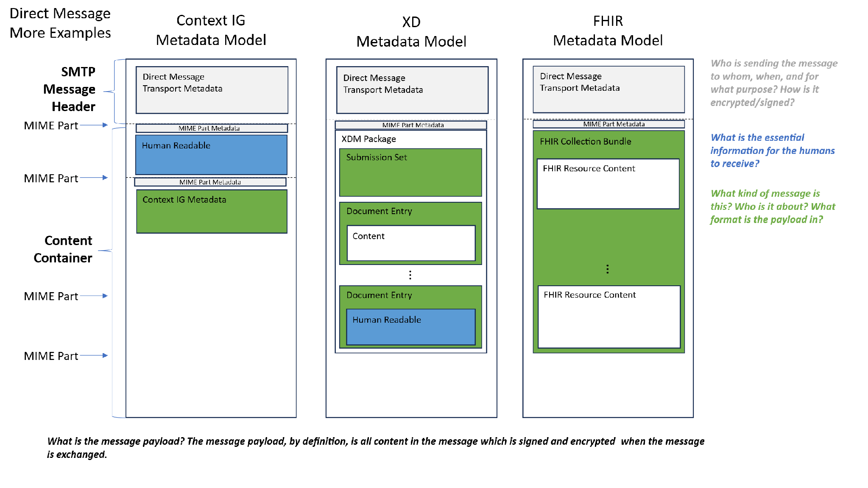The width and height of the screenshot is (868, 488).
Task: Click the blue 'essential information for the humans' text
Action: point(773,151)
